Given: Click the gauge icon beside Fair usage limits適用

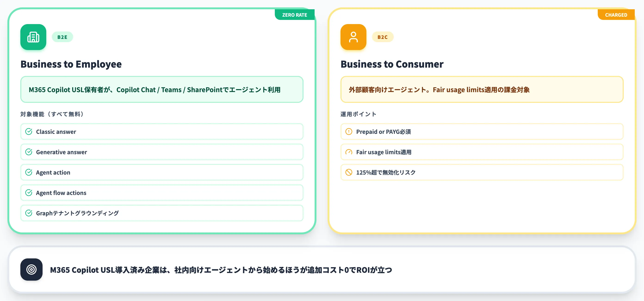Looking at the screenshot, I should point(349,152).
